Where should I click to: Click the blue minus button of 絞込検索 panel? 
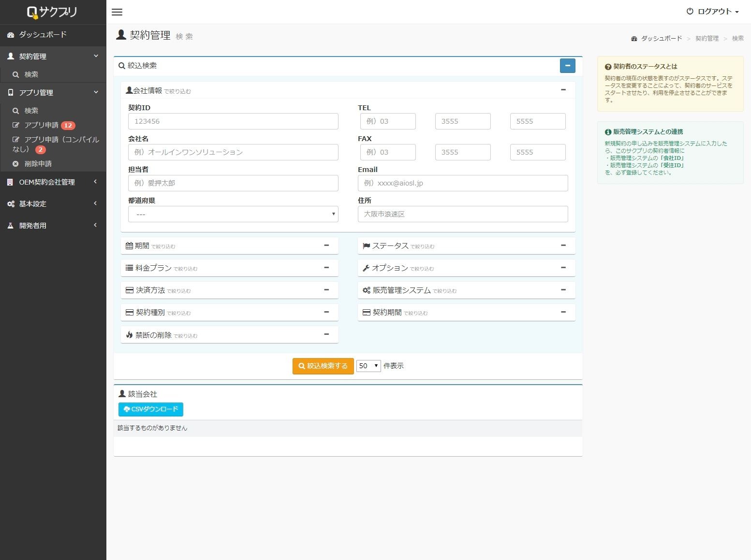pyautogui.click(x=568, y=66)
